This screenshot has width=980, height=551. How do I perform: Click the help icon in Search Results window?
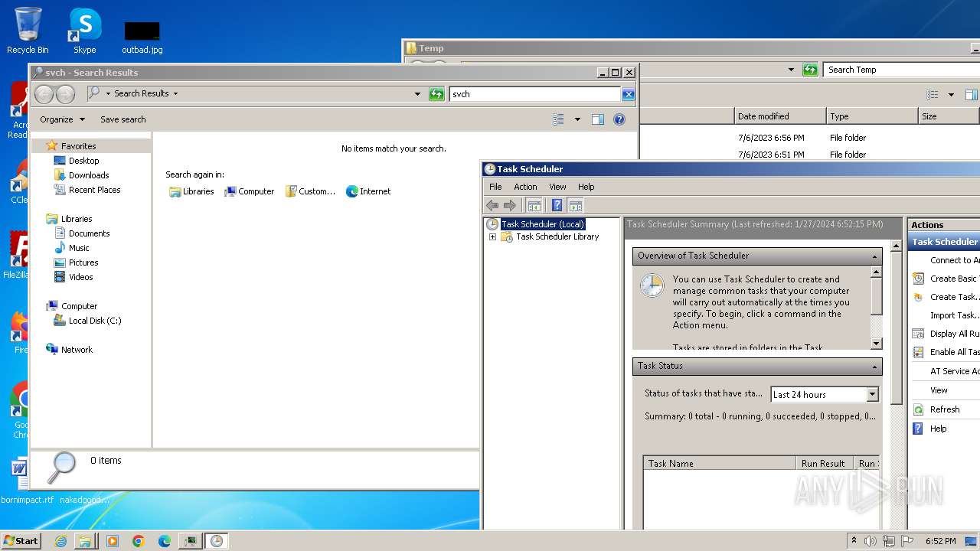619,119
